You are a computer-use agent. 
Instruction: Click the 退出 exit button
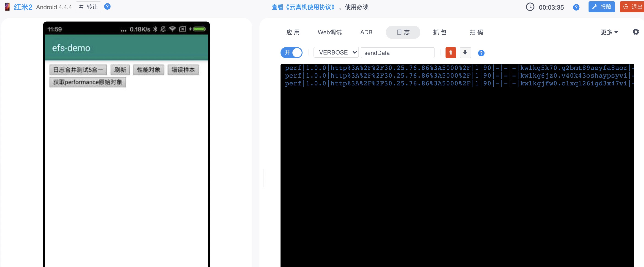632,7
